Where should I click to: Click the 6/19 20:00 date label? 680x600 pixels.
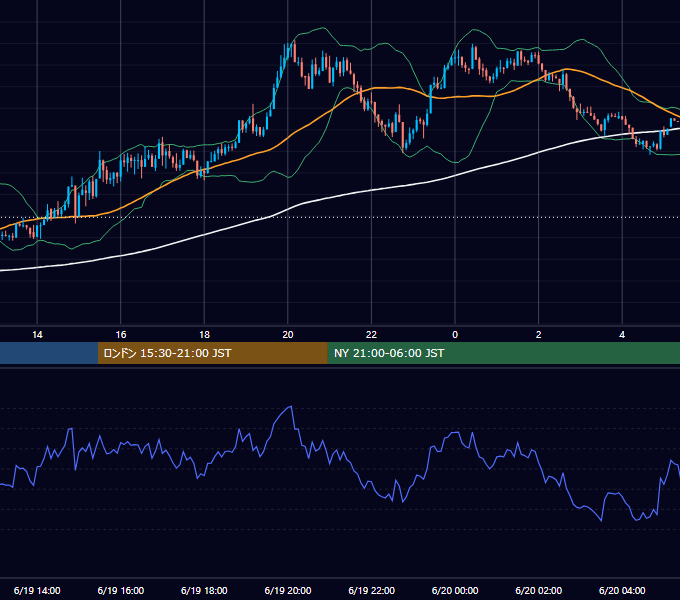[x=288, y=590]
